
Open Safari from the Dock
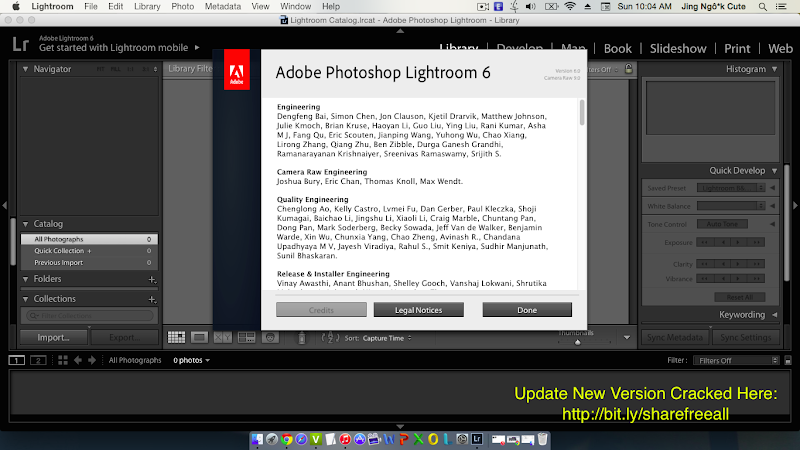[x=301, y=439]
